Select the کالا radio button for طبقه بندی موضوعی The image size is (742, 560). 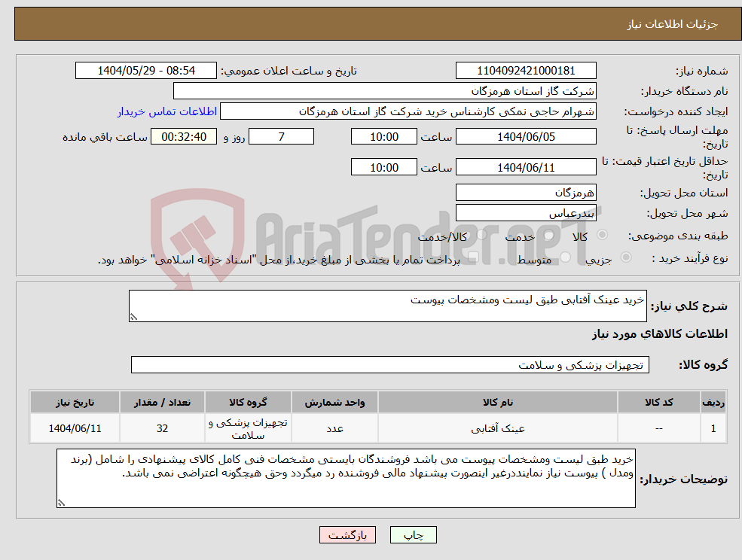600,236
